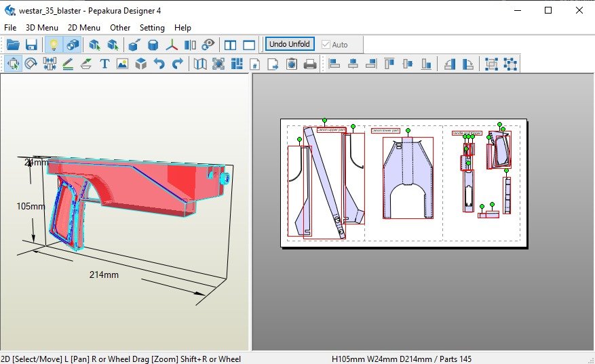Click the 'handle and trigger' label box
The height and width of the screenshot is (364, 595).
coord(467,133)
